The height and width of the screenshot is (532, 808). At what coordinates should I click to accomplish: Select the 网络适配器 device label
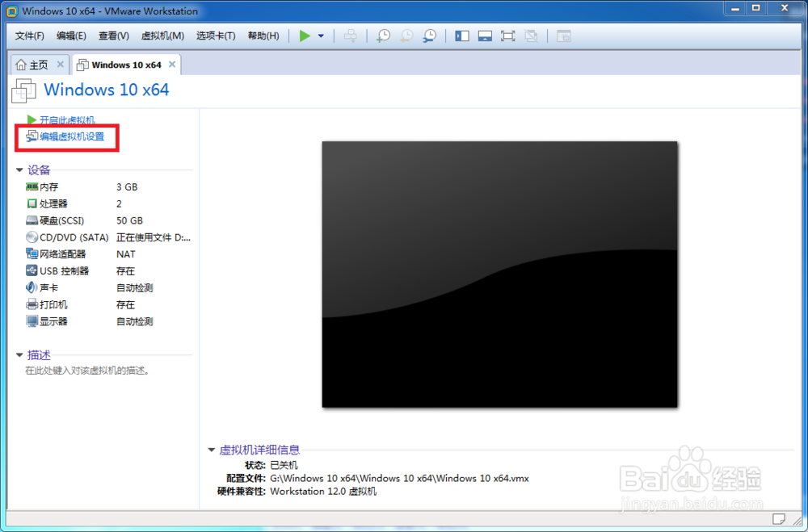63,254
